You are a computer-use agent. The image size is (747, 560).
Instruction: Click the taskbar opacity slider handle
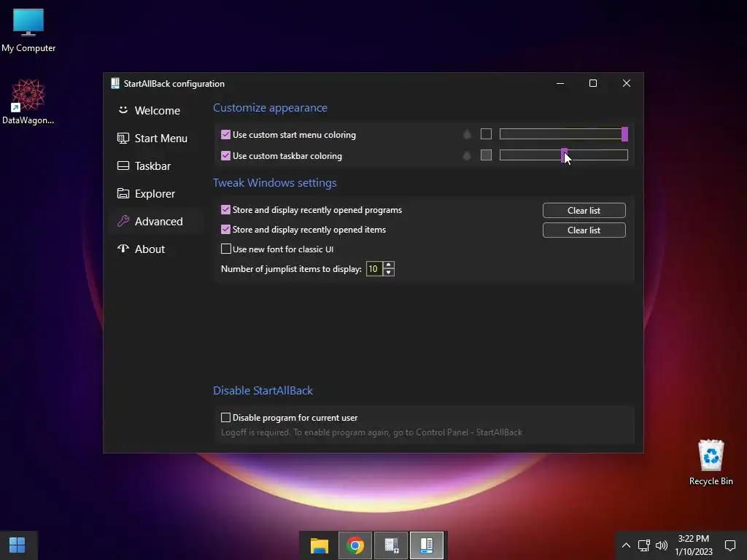(x=564, y=155)
